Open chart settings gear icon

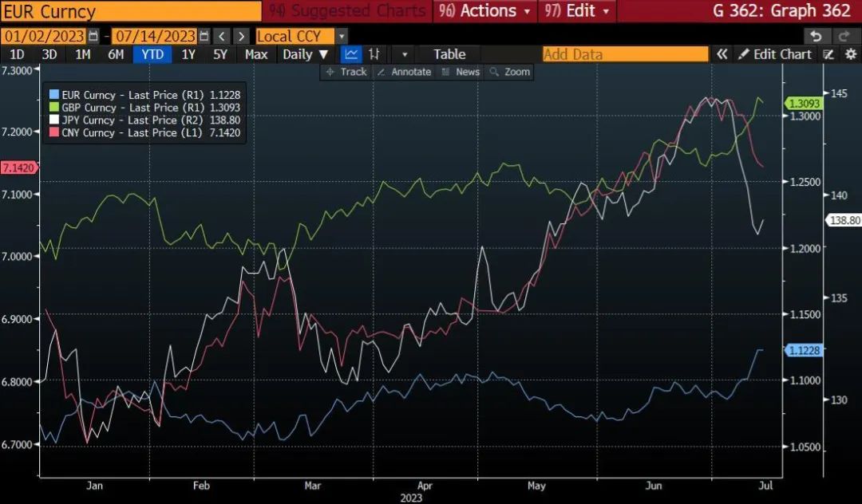851,54
